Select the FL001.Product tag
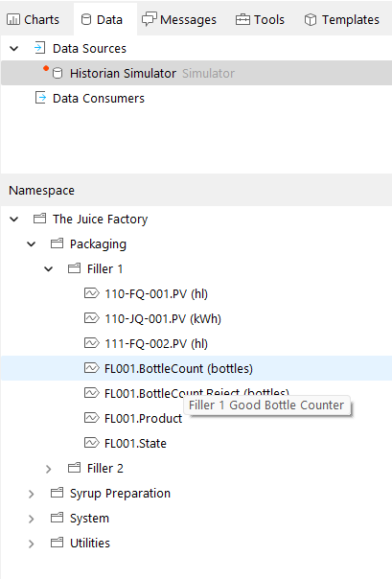The height and width of the screenshot is (579, 392). 143,418
